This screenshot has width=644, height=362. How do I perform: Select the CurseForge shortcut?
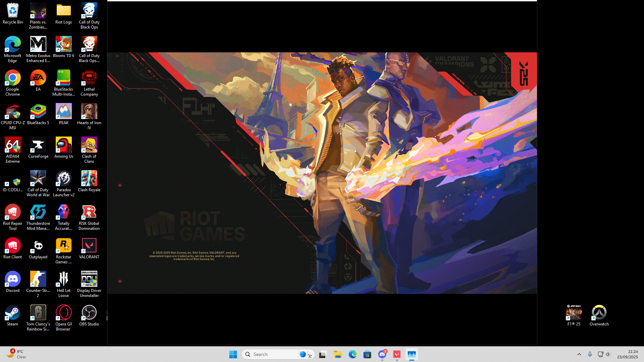coord(38,148)
